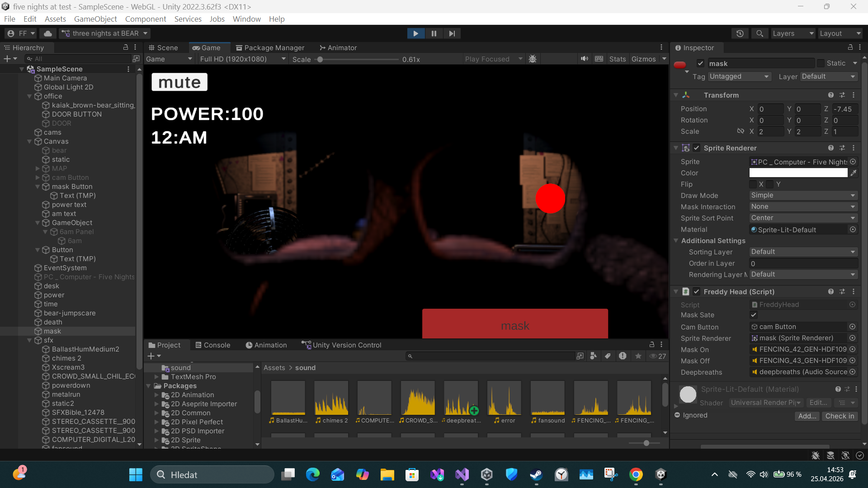Toggle mute audio icon in Game view

click(585, 59)
